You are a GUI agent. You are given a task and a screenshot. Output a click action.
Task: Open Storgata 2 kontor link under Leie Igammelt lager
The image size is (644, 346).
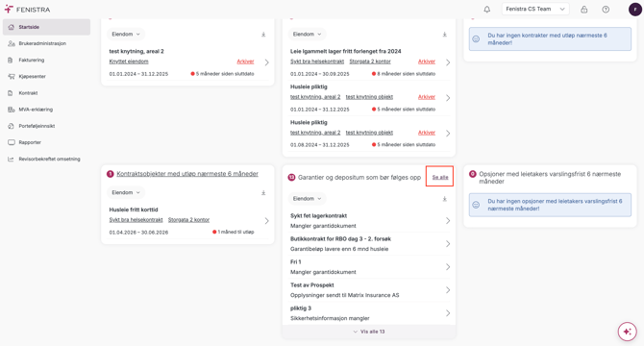click(370, 62)
